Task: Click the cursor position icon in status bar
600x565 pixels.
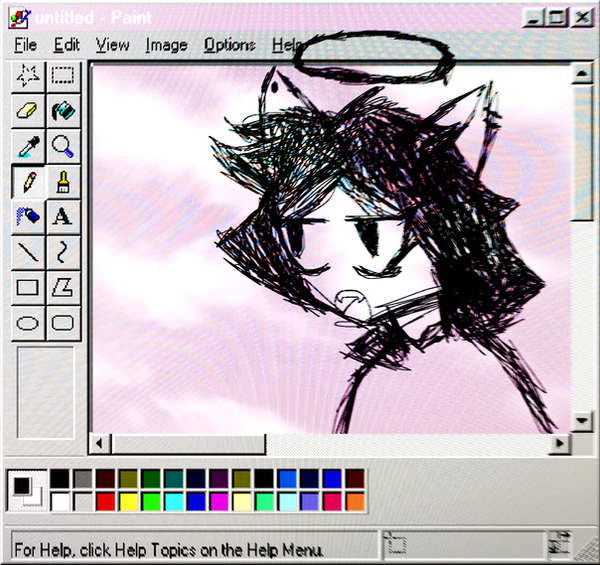Action: (x=396, y=544)
